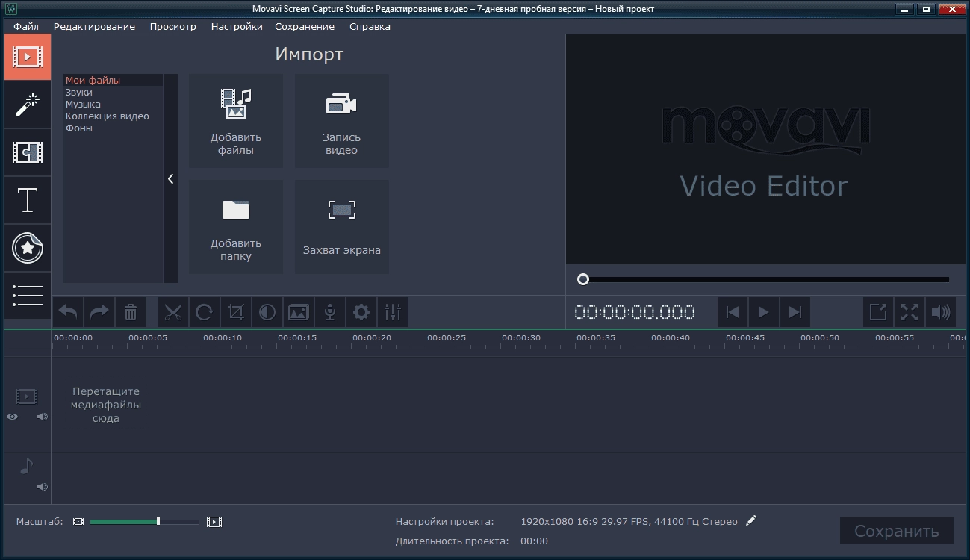Click the Record audio microphone icon
Screen dimensions: 970x560
tap(330, 312)
